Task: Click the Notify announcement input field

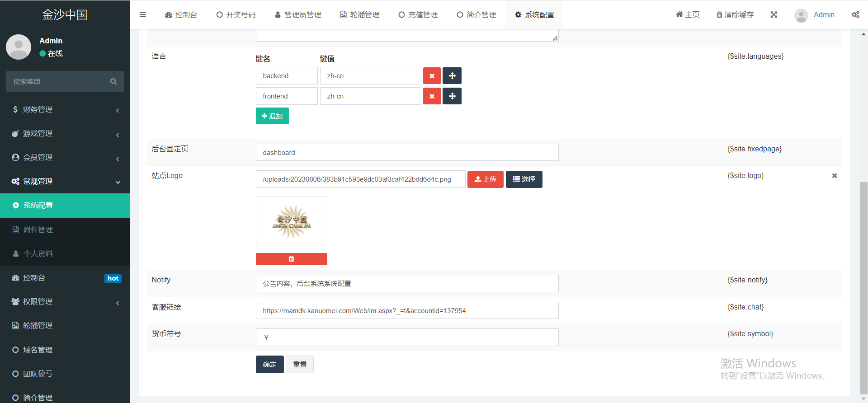Action: [407, 284]
